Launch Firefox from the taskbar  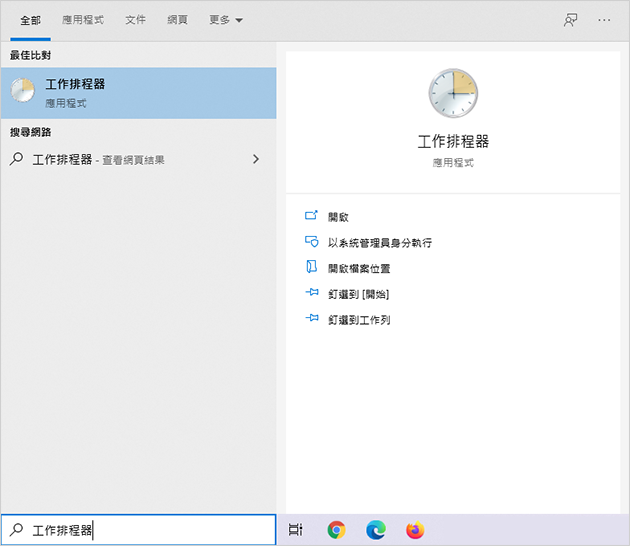coord(415,530)
